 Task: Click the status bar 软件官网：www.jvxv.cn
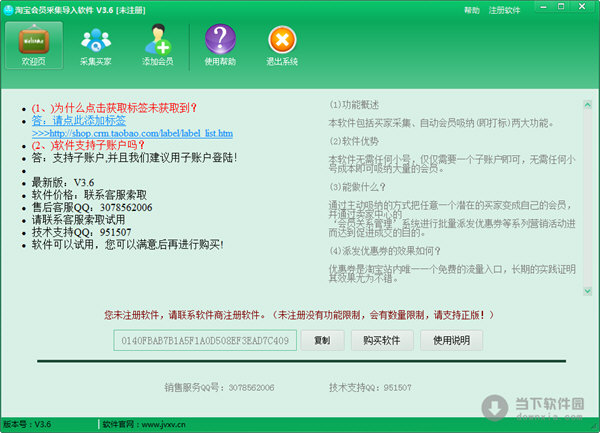[x=144, y=424]
